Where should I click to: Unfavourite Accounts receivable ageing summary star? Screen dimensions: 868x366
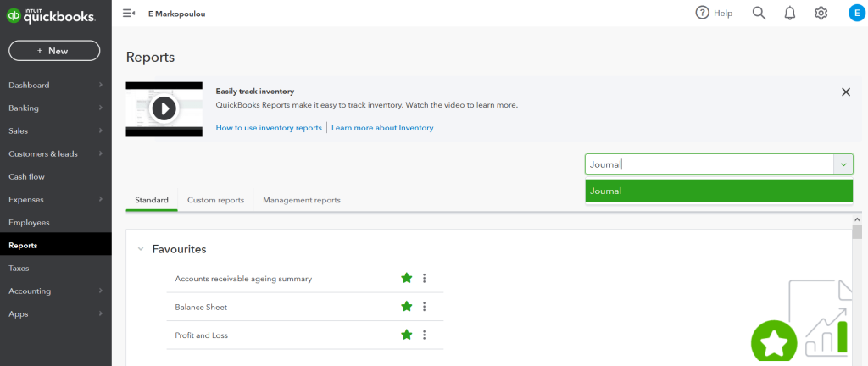click(407, 278)
